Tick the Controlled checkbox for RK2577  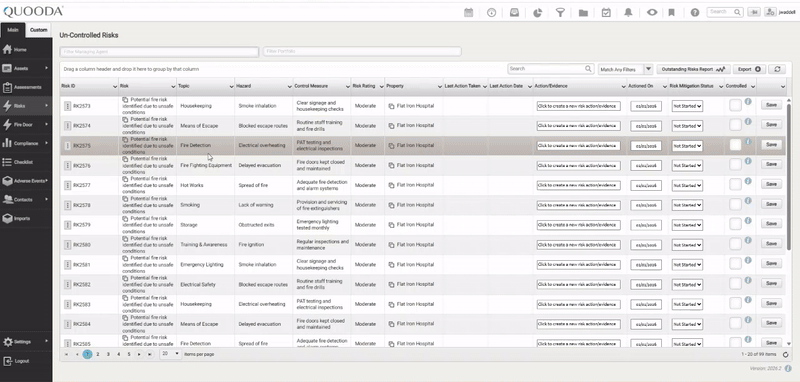tap(735, 185)
